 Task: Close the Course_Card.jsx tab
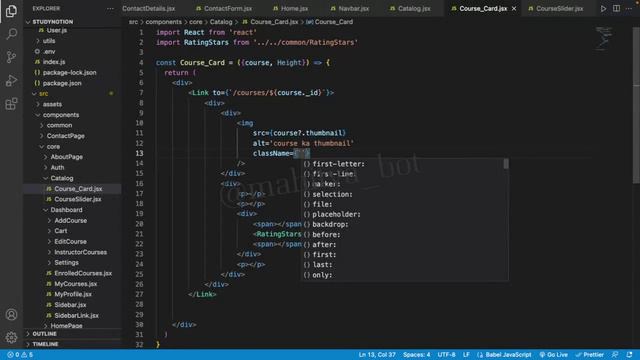(514, 9)
